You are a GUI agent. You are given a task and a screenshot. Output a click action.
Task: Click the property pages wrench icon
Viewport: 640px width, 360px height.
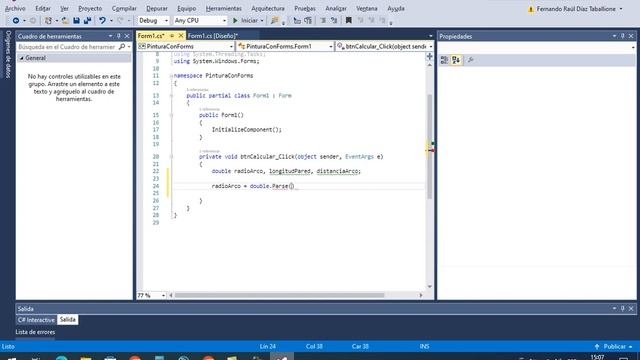pos(471,60)
